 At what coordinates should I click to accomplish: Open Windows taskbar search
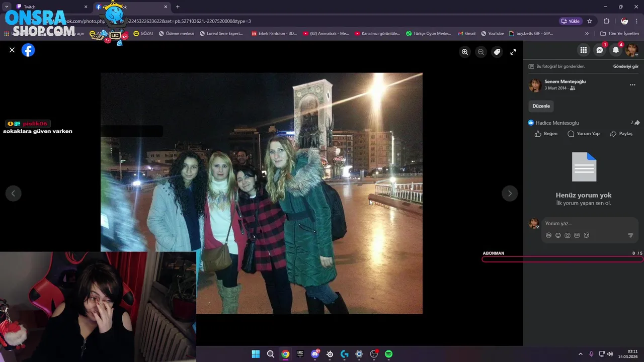pyautogui.click(x=271, y=354)
